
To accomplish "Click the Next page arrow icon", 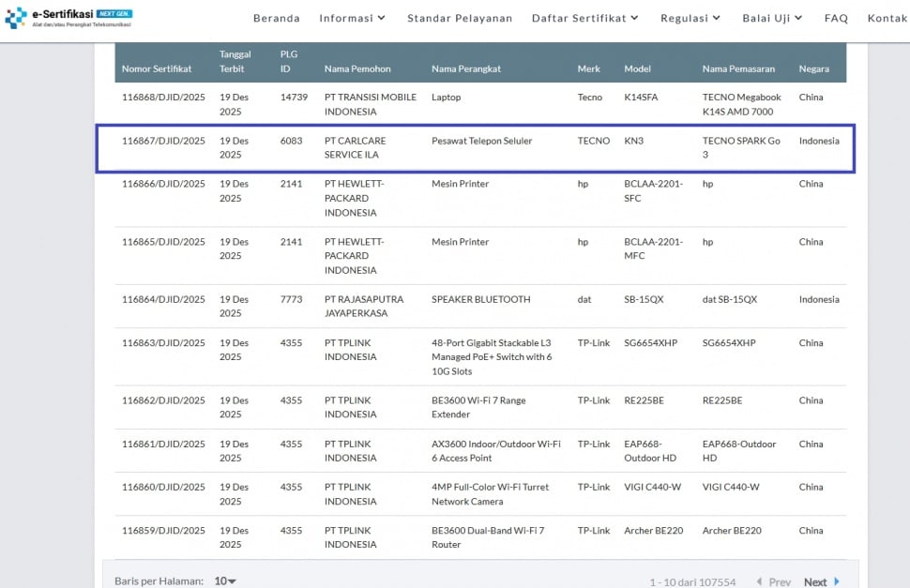I will point(837,581).
